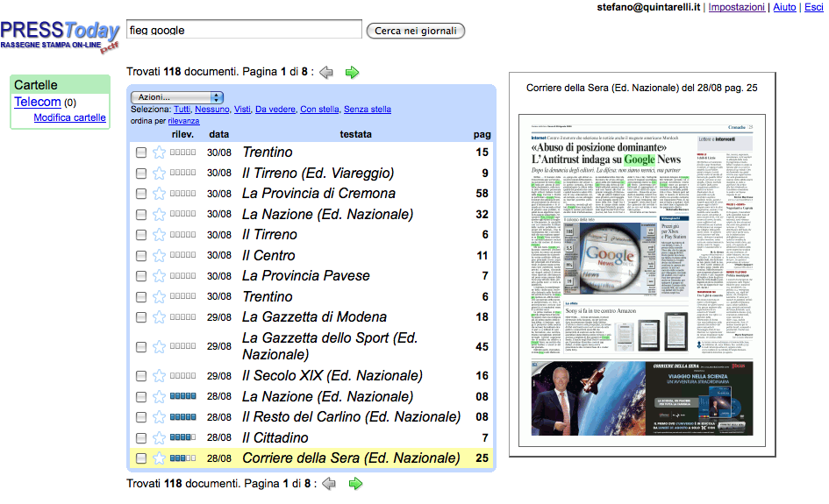Screen dimensions: 829x504
Task: Check the box for Il Tirreno (Ed. Viareggio)
Action: (141, 174)
